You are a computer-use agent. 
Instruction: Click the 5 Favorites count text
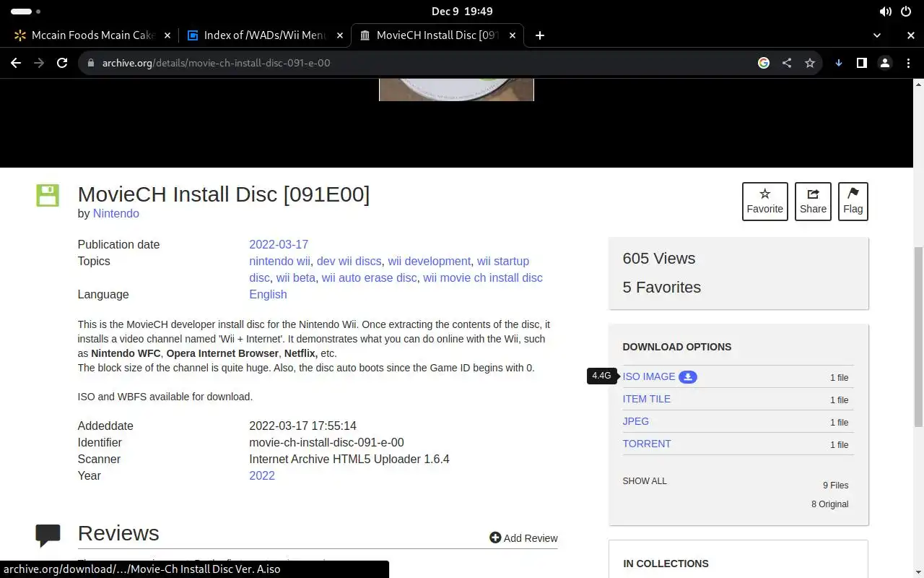(x=662, y=288)
